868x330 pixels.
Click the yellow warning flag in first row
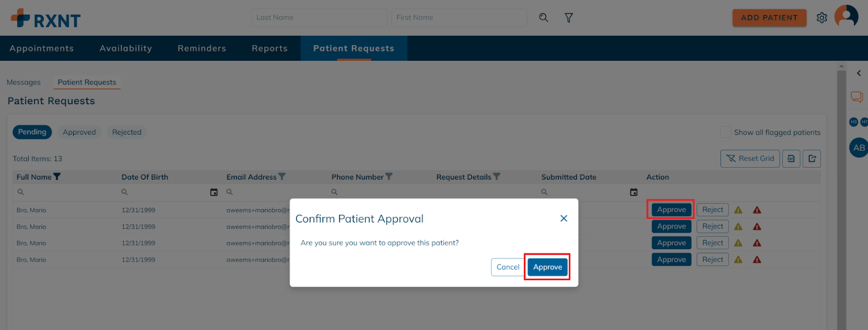738,210
